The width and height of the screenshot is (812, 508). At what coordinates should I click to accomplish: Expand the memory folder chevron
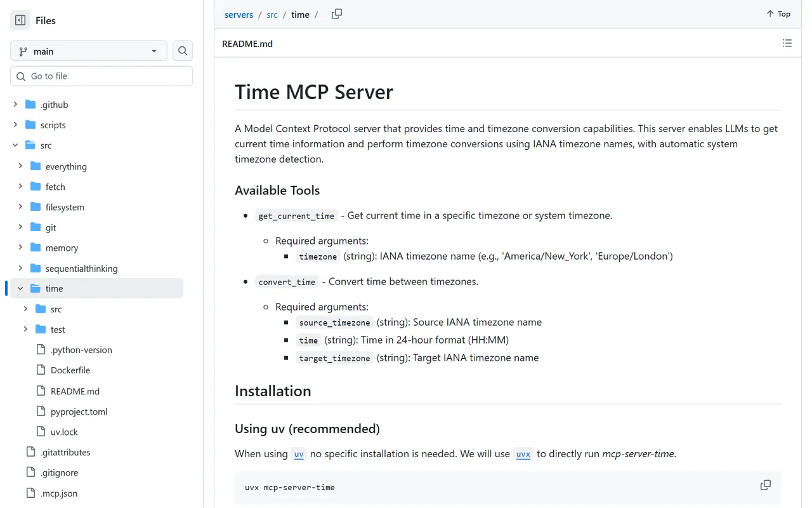[20, 247]
